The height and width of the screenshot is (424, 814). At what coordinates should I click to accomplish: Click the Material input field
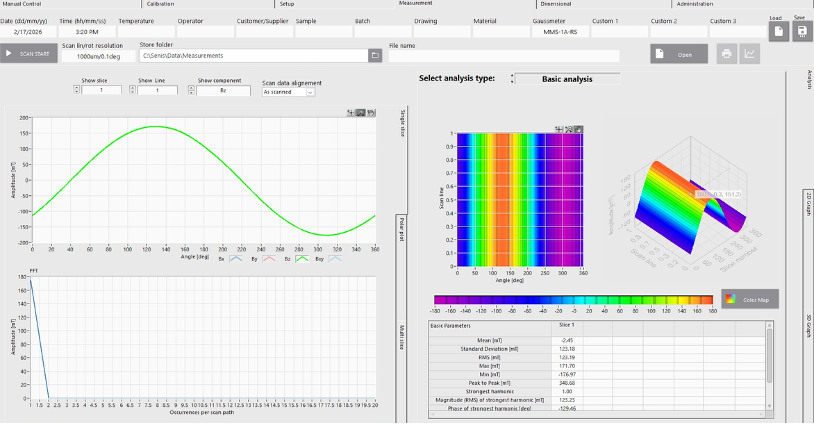pos(501,32)
